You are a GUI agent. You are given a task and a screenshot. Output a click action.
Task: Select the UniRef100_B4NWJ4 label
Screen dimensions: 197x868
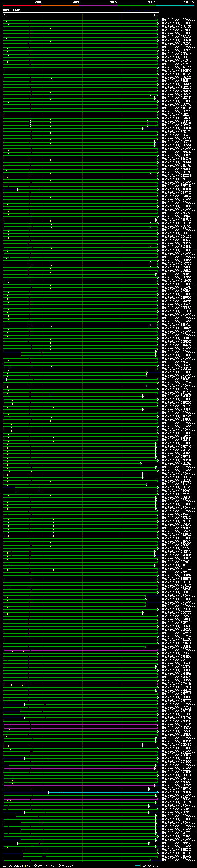coord(177,81)
